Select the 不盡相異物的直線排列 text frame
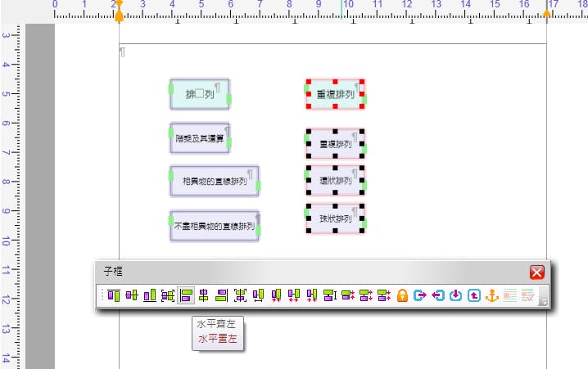Screen dimensions: 588x369 point(215,225)
